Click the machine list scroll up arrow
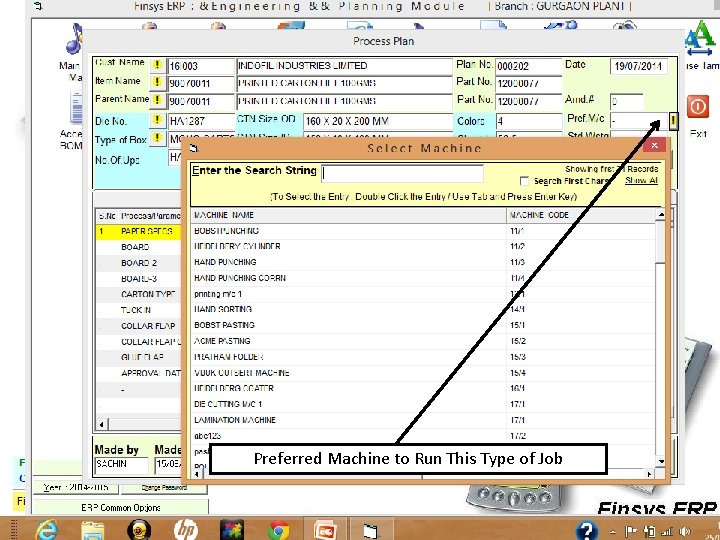720x540 pixels. click(661, 214)
